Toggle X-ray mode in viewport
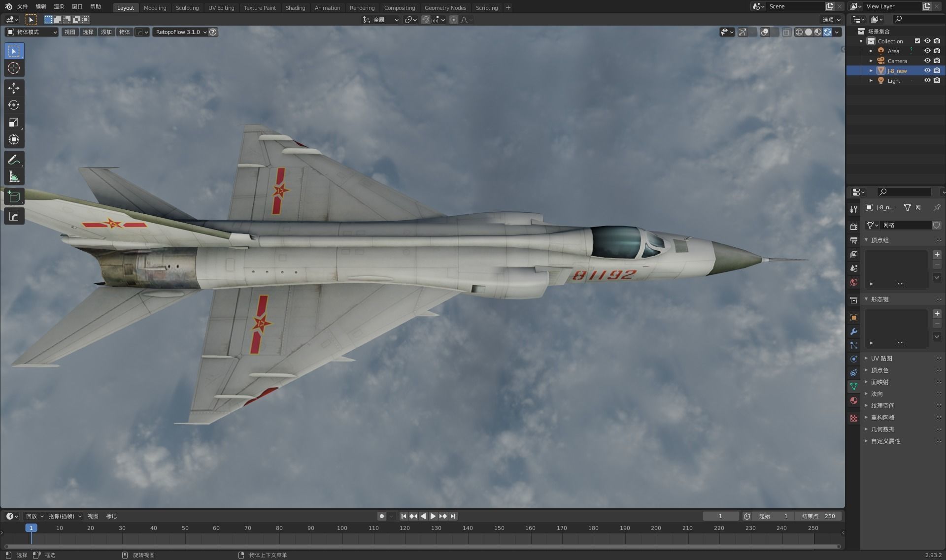This screenshot has height=560, width=946. 787,32
